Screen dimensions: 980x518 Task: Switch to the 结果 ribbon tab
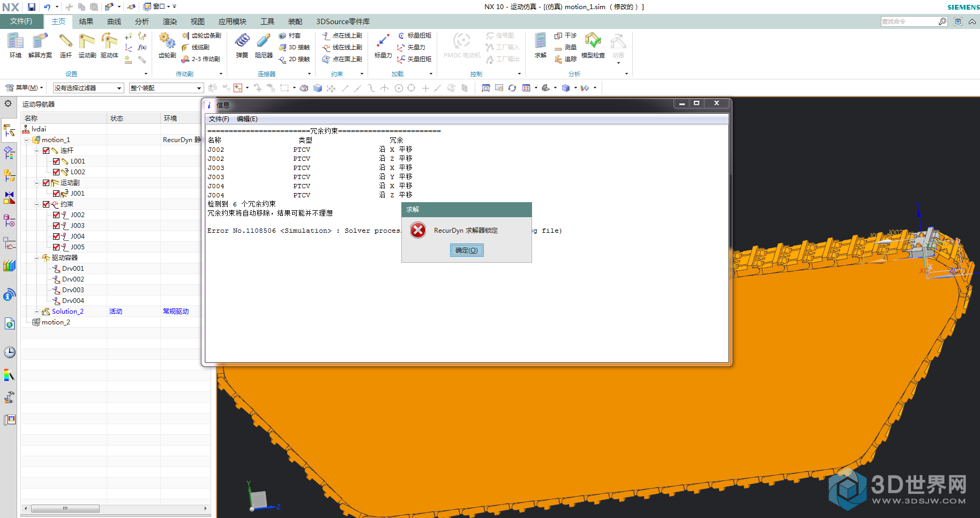86,21
